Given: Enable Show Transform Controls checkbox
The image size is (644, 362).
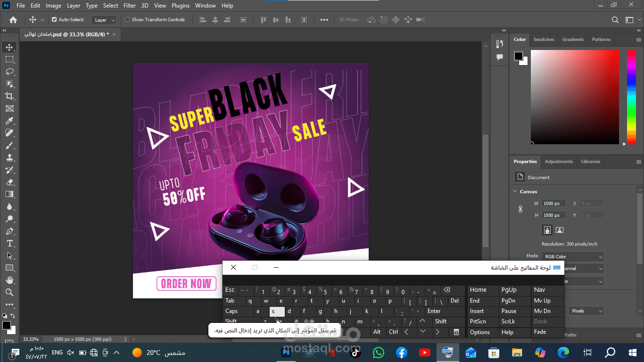Looking at the screenshot, I should tap(127, 20).
